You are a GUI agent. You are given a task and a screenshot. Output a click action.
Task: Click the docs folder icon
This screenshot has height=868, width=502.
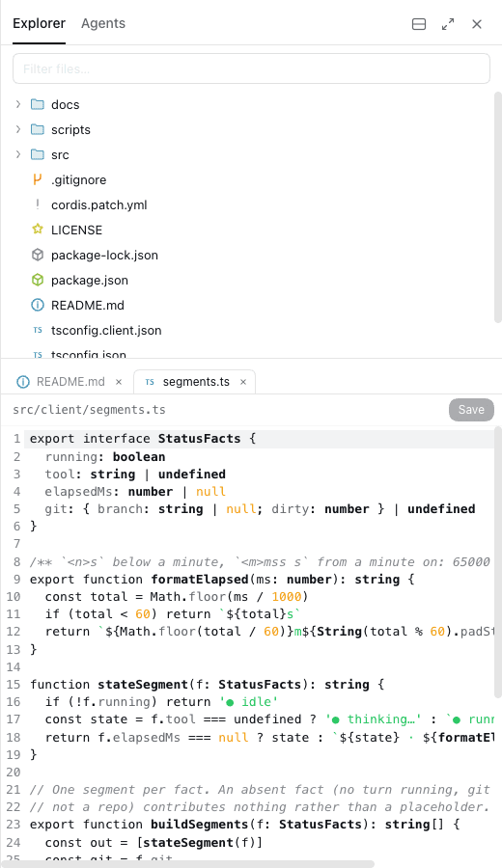pos(37,104)
